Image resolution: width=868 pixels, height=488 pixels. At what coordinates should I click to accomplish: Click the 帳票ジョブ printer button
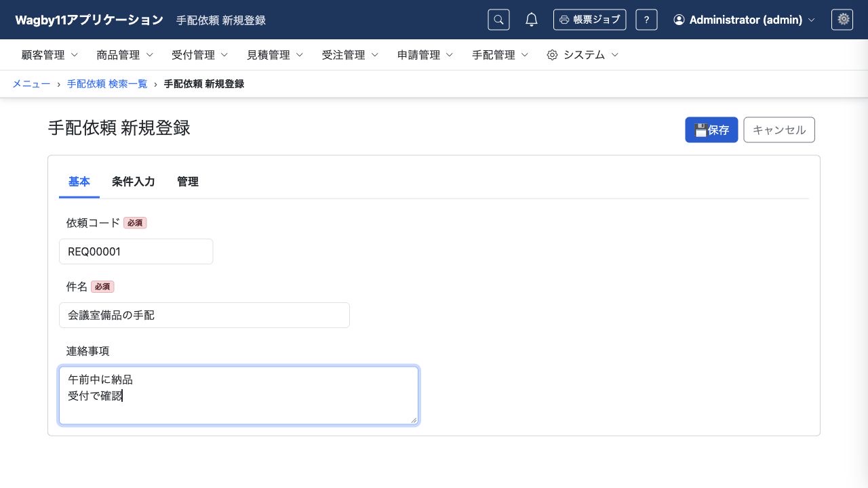pos(590,20)
